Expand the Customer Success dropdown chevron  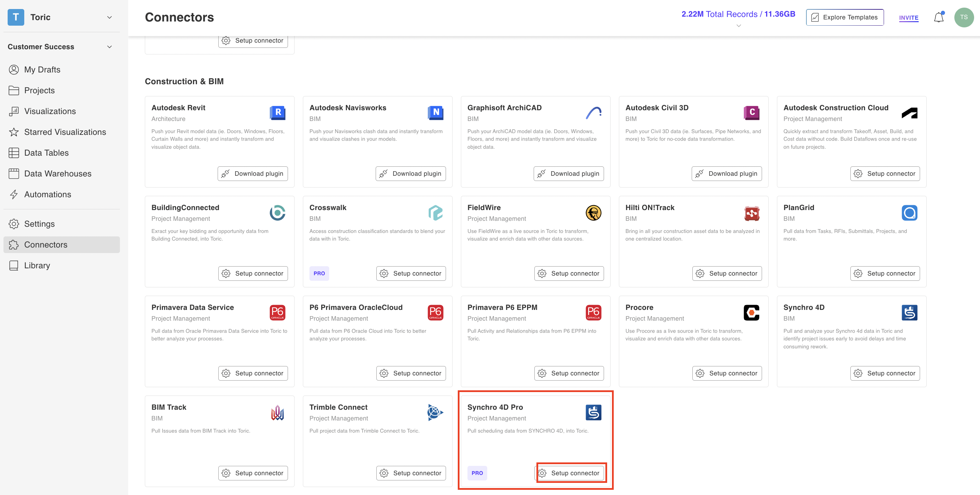(x=110, y=47)
